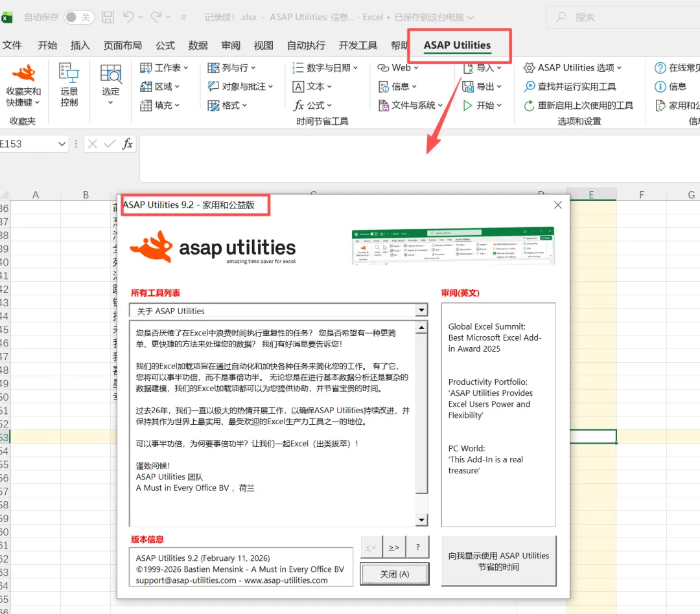Open the 列与行 columns and rows menu

tap(231, 68)
